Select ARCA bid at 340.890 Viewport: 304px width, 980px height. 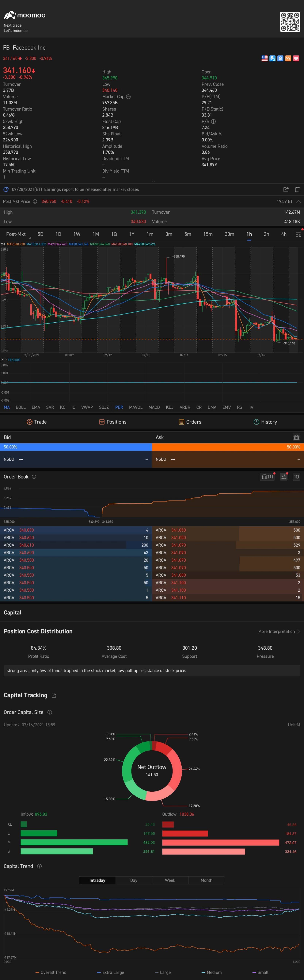[x=76, y=530]
